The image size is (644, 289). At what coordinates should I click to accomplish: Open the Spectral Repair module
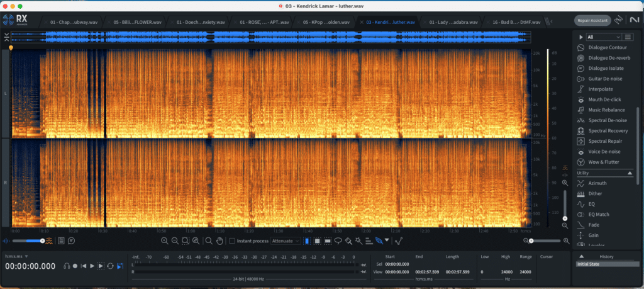(x=599, y=141)
